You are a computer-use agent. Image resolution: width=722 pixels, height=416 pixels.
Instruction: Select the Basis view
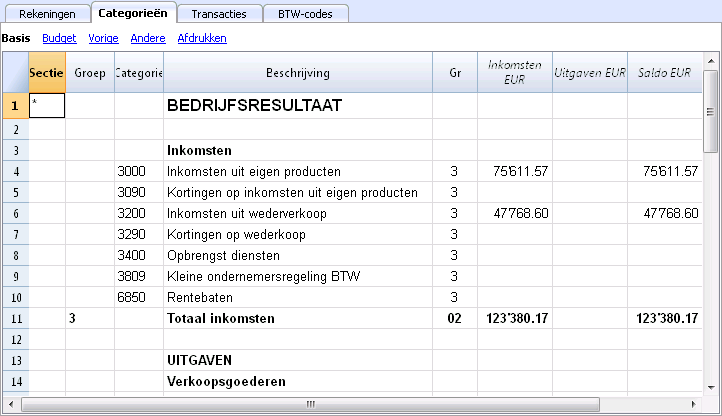point(16,38)
